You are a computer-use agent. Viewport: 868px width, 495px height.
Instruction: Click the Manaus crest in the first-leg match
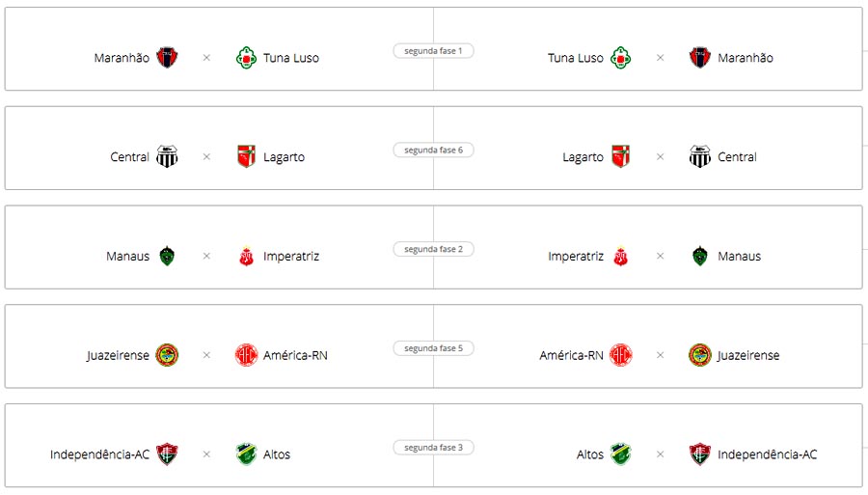coord(167,256)
